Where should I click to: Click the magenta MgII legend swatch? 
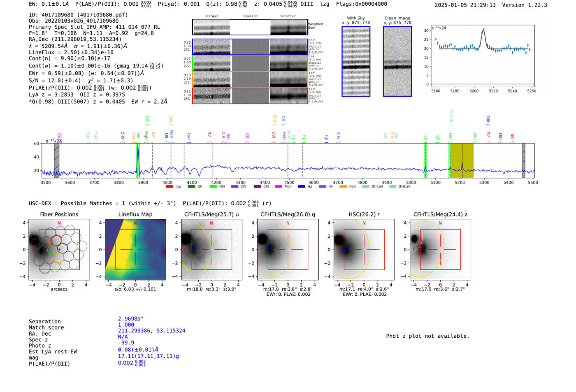[279, 187]
